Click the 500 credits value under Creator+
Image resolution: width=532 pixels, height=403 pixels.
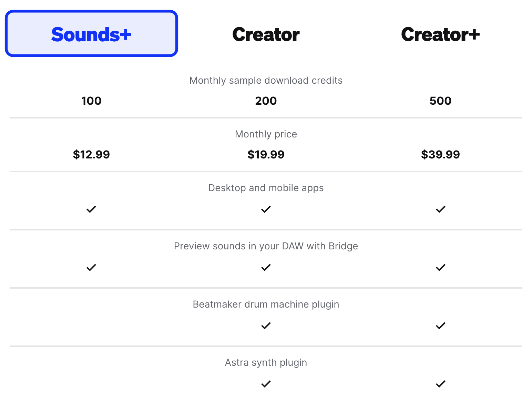pos(440,101)
